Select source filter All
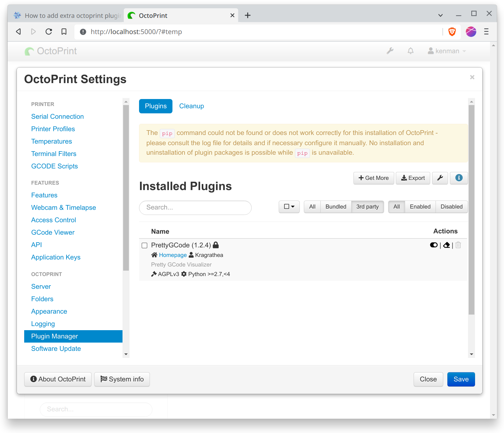The width and height of the screenshot is (504, 433). [312, 207]
